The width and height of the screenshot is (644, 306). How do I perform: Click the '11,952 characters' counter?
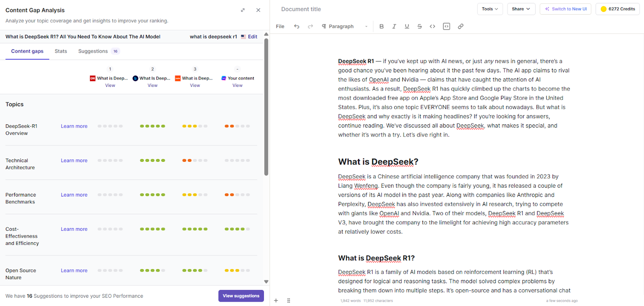pyautogui.click(x=378, y=301)
